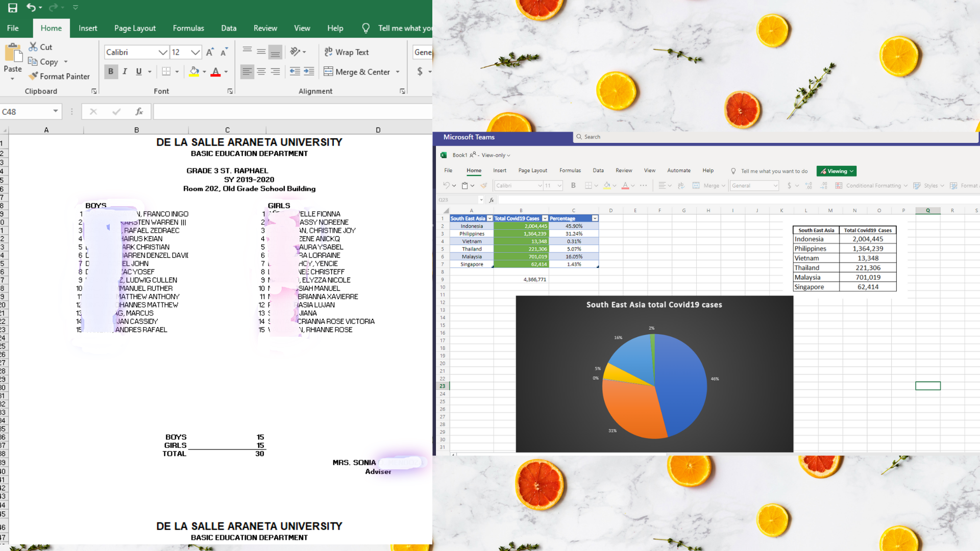The width and height of the screenshot is (980, 551).
Task: Apply the yellow fill color swatch
Action: pyautogui.click(x=194, y=71)
